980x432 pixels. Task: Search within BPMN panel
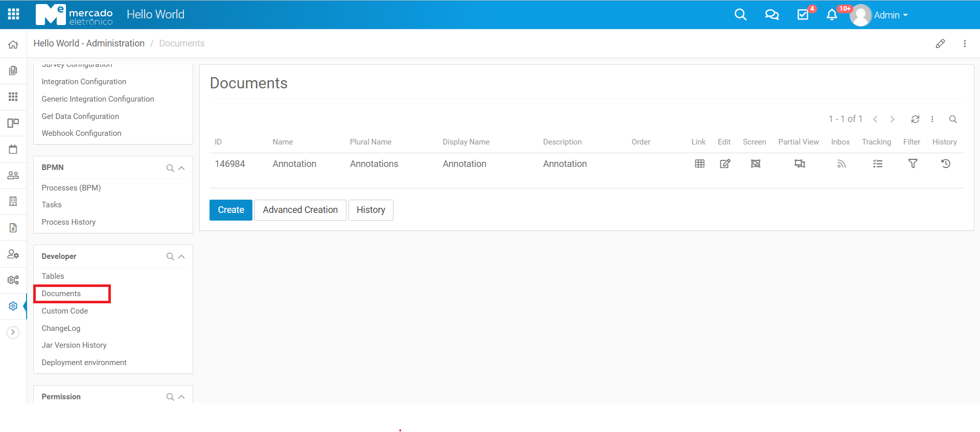coord(170,168)
